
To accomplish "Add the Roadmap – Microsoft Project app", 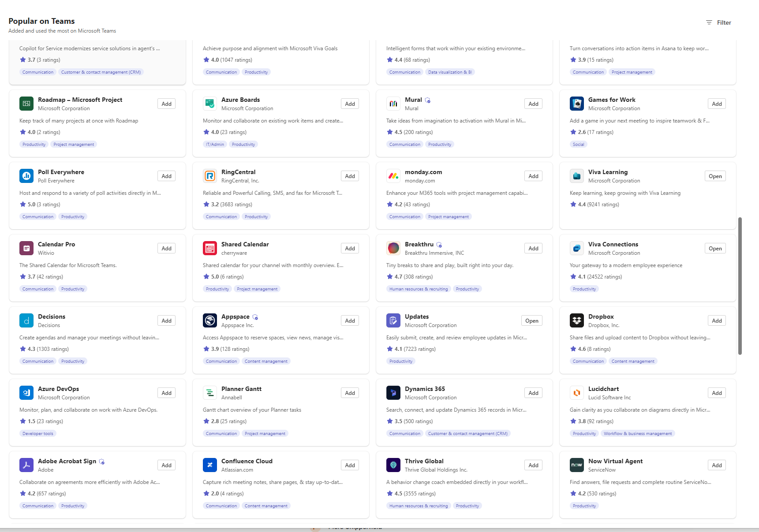I will point(166,104).
